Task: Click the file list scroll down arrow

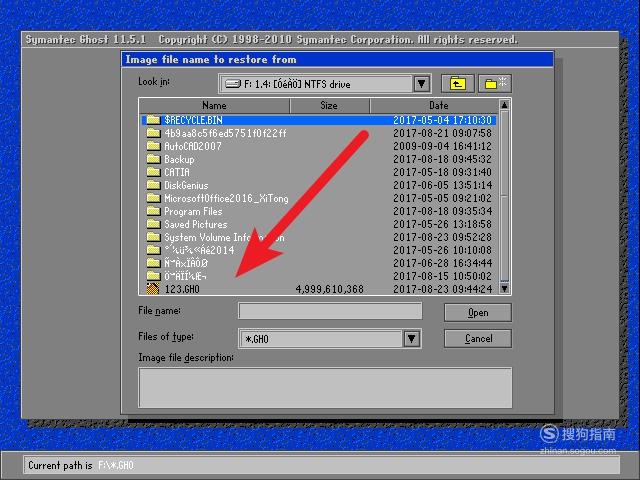Action: click(504, 289)
